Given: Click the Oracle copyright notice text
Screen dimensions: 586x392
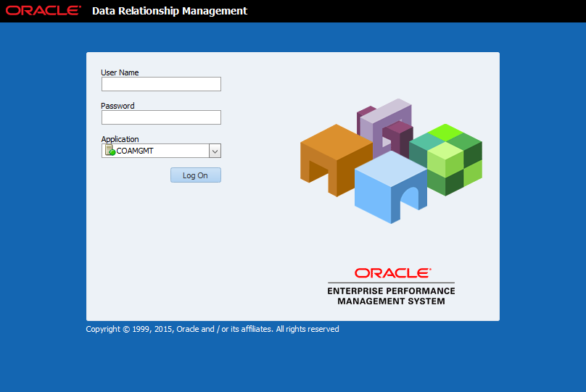Looking at the screenshot, I should (x=212, y=329).
